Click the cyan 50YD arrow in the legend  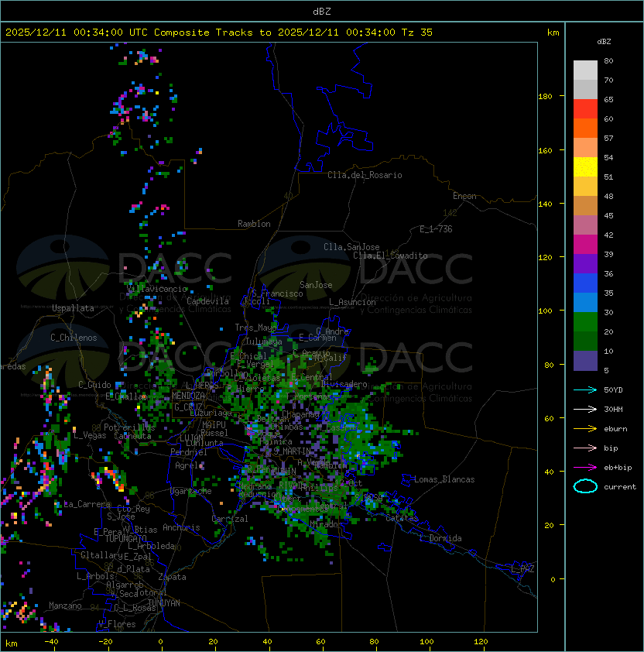point(585,390)
